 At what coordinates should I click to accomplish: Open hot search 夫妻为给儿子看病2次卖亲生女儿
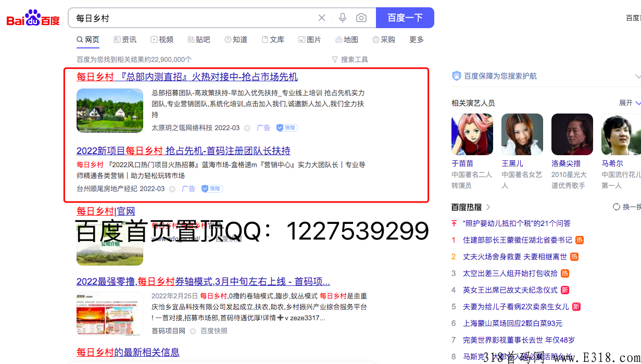[516, 307]
